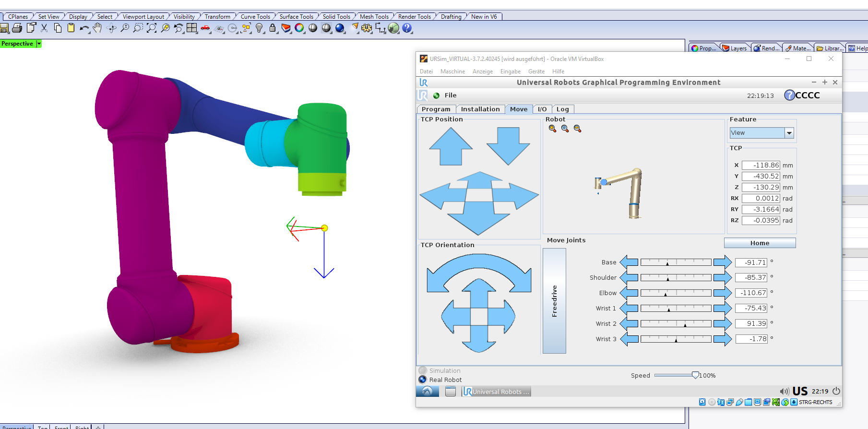This screenshot has width=868, height=429.
Task: Click the TCP X value field
Action: click(761, 165)
